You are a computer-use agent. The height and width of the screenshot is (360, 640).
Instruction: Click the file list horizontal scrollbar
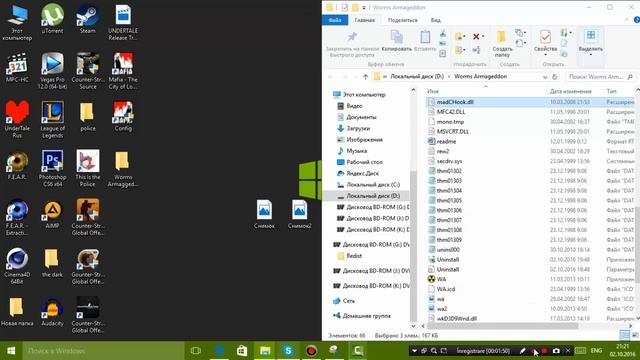[x=502, y=326]
